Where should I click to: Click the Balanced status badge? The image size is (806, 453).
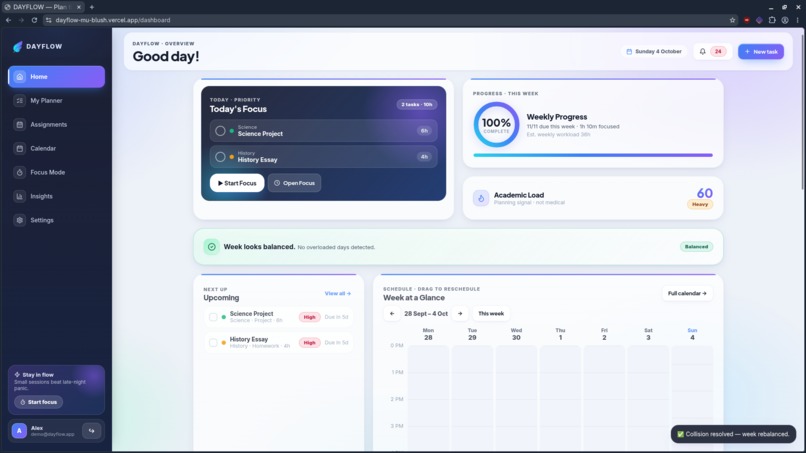pos(697,247)
